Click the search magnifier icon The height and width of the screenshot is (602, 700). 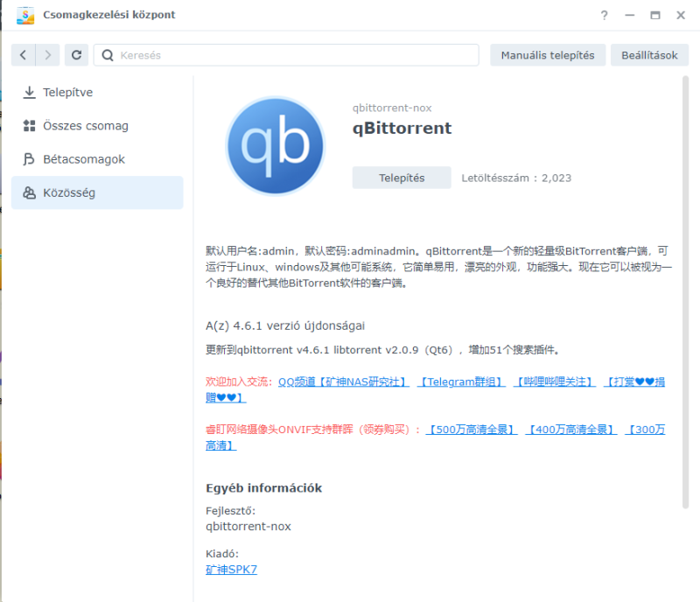coord(108,55)
